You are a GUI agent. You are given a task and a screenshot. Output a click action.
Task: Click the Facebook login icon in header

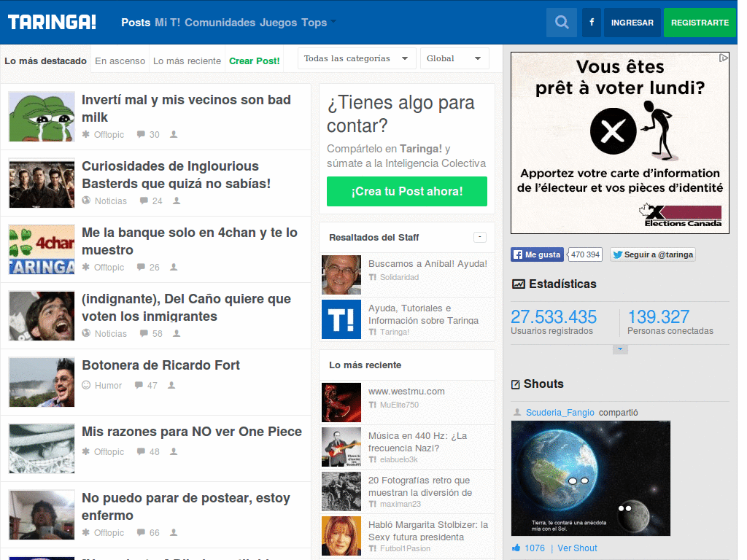pyautogui.click(x=592, y=23)
